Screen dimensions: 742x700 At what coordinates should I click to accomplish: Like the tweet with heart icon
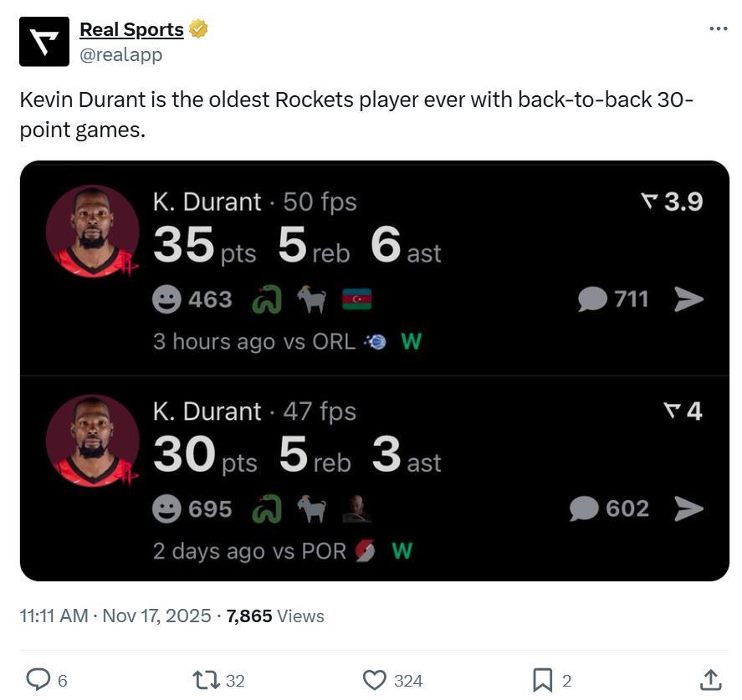point(374,680)
